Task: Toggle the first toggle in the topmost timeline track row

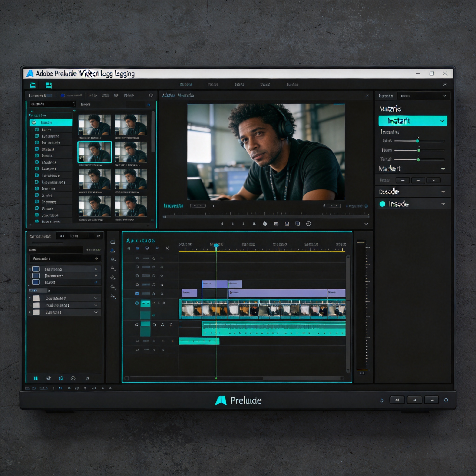Action: pyautogui.click(x=137, y=258)
